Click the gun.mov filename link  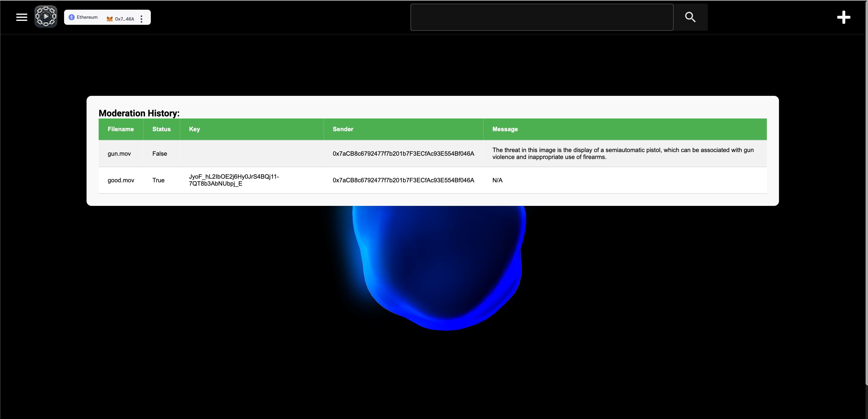[119, 153]
